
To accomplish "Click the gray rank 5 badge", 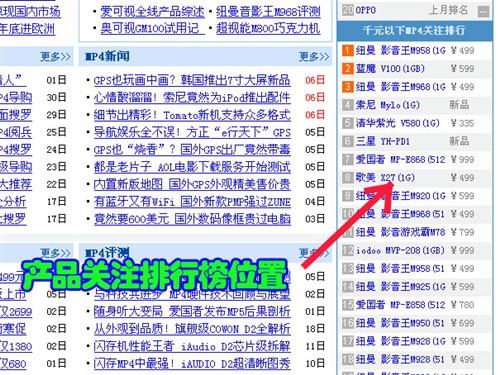I will (347, 123).
